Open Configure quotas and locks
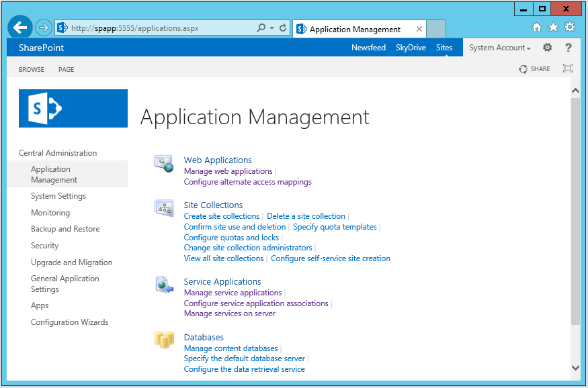This screenshot has height=388, width=588. click(x=231, y=238)
